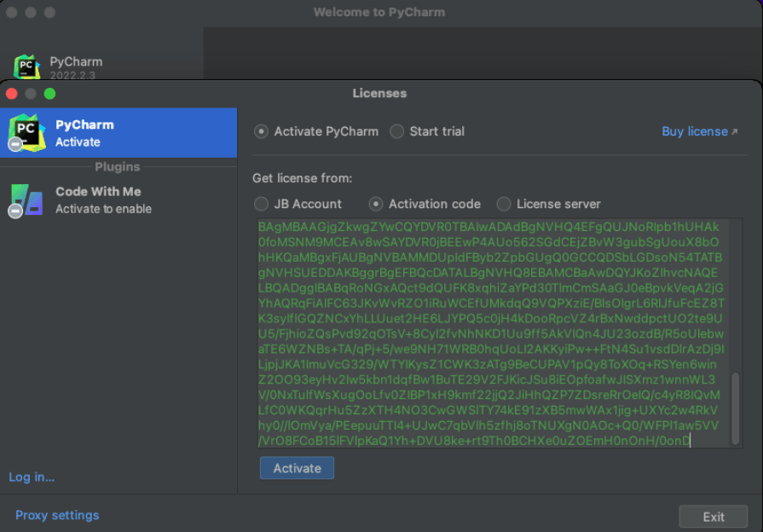The height and width of the screenshot is (532, 763).
Task: Open Proxy settings
Action: tap(57, 515)
